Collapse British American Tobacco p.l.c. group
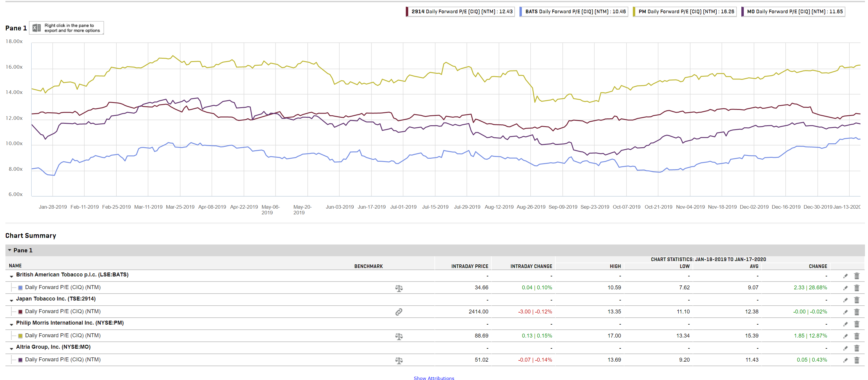The height and width of the screenshot is (380, 868). pyautogui.click(x=11, y=277)
